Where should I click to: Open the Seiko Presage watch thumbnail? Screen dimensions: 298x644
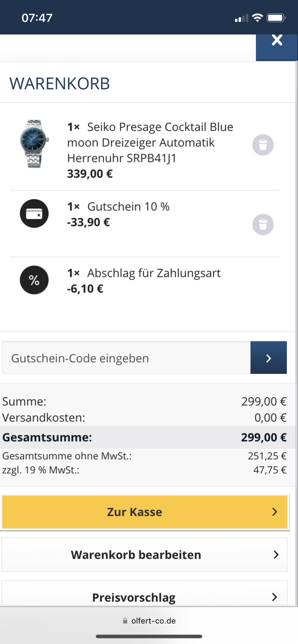[34, 144]
